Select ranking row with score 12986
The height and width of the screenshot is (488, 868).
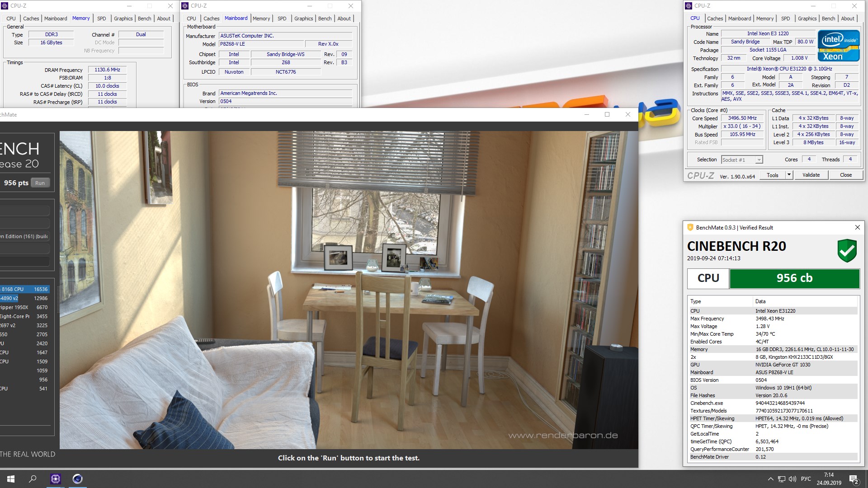[x=24, y=298]
